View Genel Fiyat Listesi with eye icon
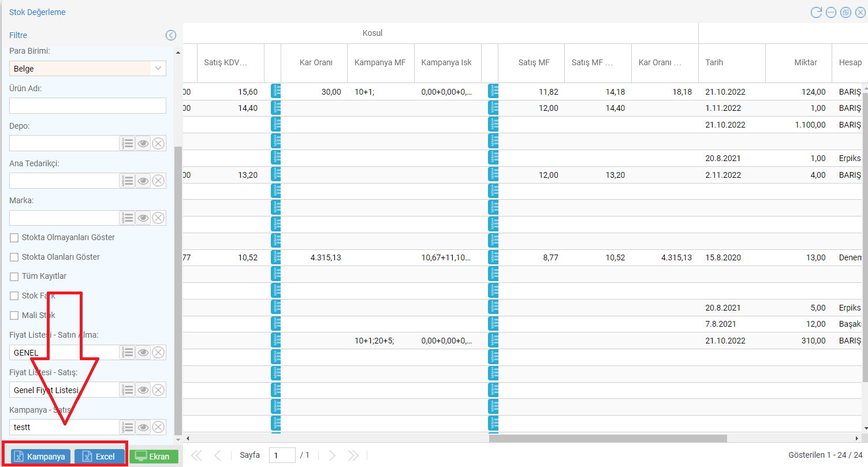This screenshot has width=868, height=467. coord(143,390)
